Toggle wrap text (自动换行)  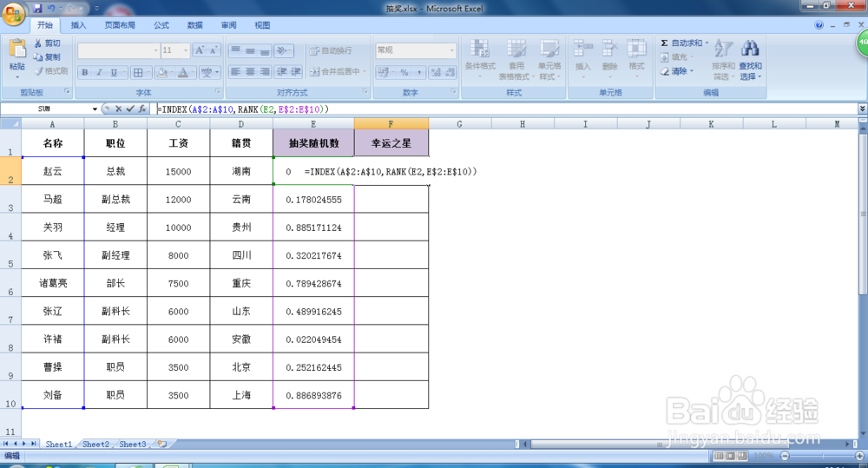pyautogui.click(x=331, y=50)
